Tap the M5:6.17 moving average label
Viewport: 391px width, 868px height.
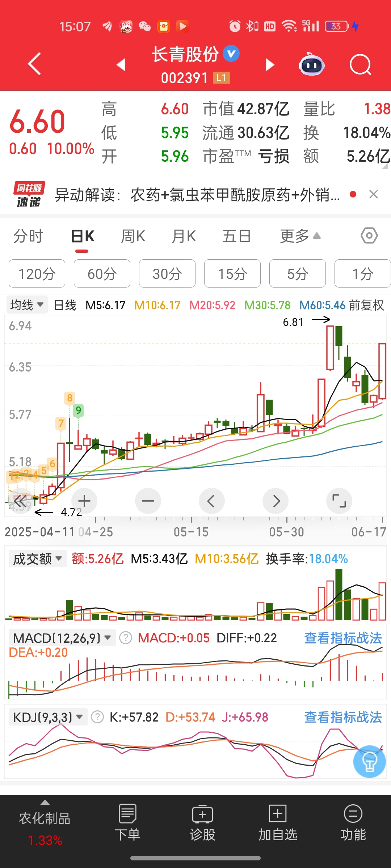(105, 305)
